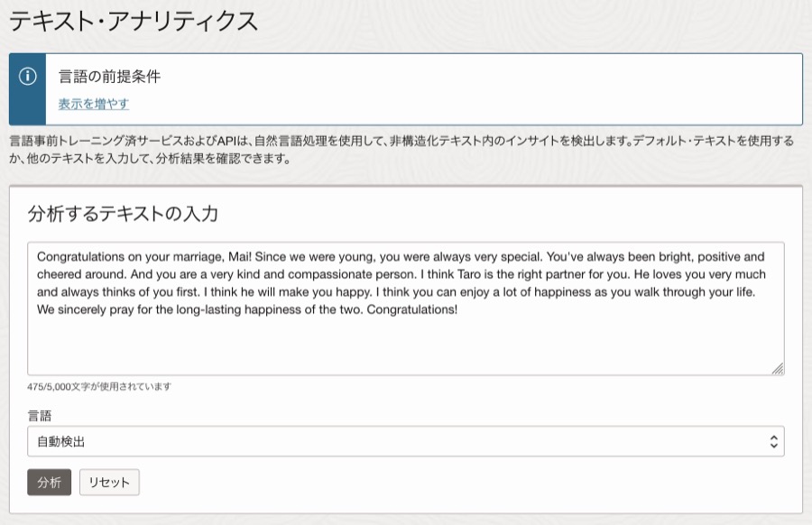Click the 分析するテキストの入力 heading

tap(123, 214)
